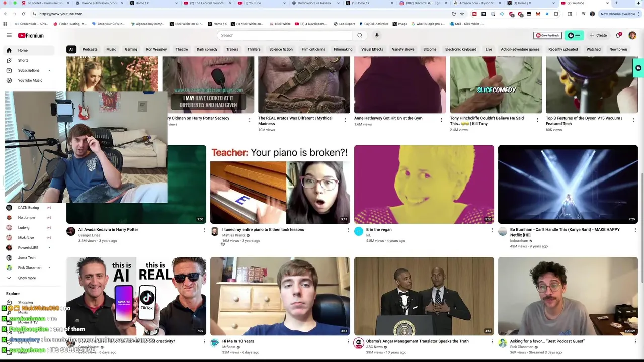Click the Chrome profile avatar in toolbar
644x362 pixels.
[592, 14]
